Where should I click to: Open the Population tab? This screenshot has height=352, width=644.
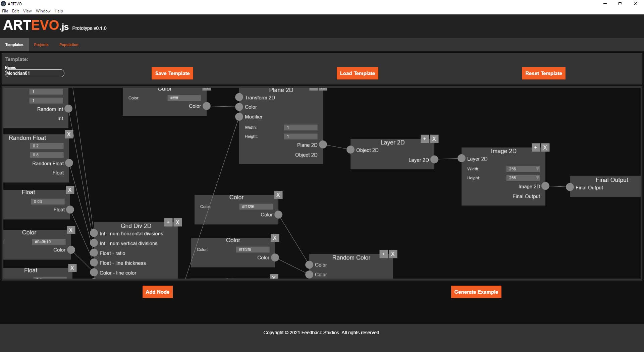(x=69, y=45)
